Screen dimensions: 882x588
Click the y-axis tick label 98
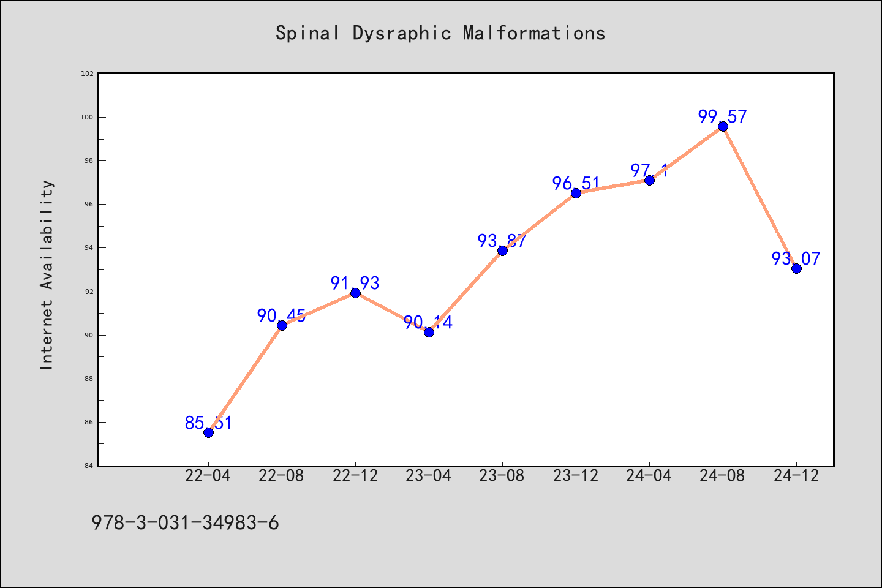pos(89,160)
